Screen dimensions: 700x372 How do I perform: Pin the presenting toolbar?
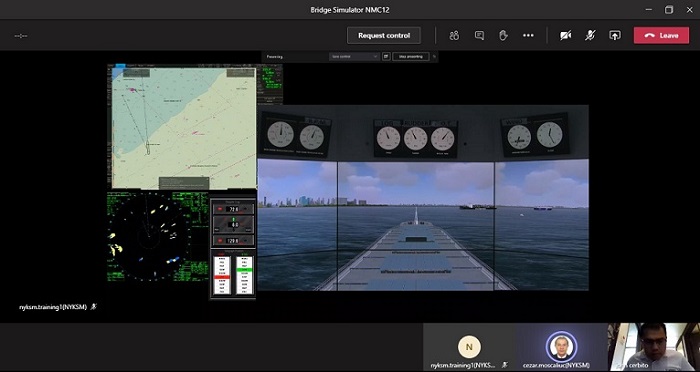(434, 57)
